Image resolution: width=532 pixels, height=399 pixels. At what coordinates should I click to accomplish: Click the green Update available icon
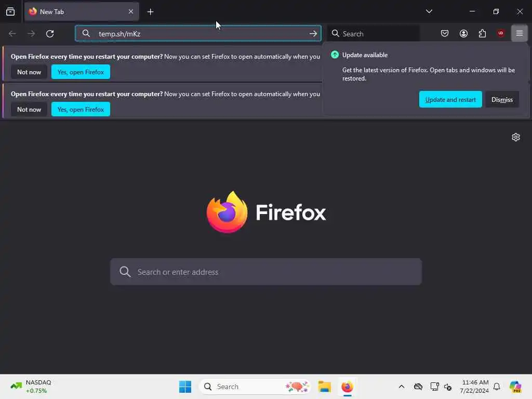335,55
